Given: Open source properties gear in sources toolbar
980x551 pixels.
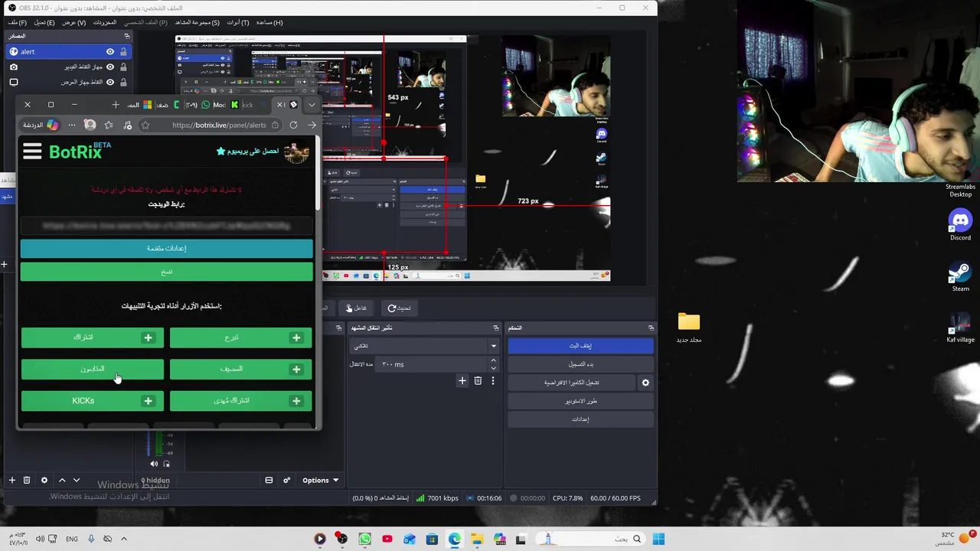Looking at the screenshot, I should click(x=44, y=480).
